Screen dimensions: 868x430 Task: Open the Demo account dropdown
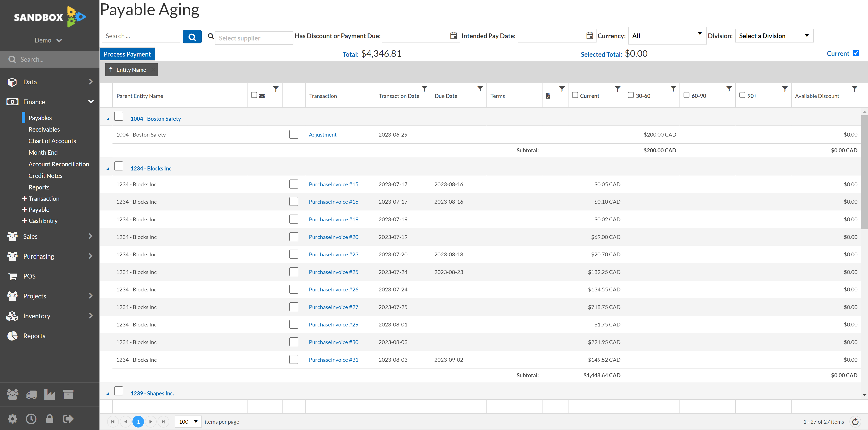point(49,40)
